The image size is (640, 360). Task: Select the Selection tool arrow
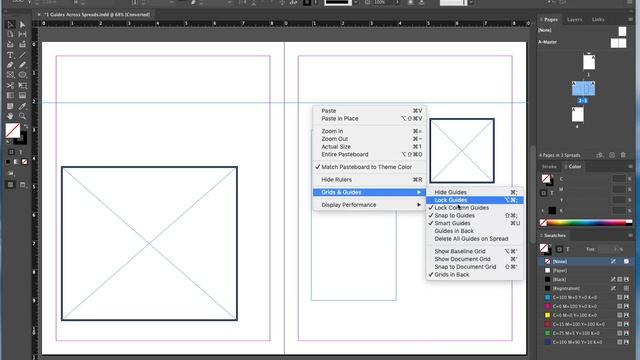coord(10,24)
